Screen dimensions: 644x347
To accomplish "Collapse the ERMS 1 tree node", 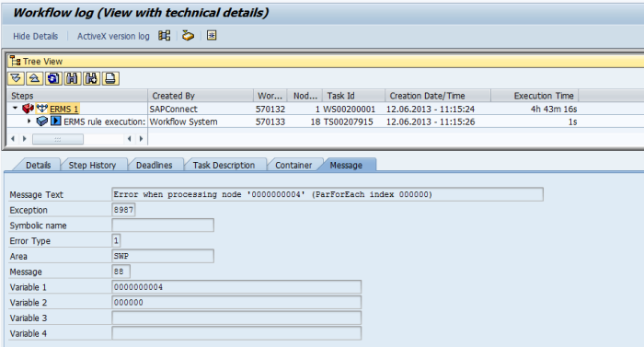I will click(x=16, y=108).
